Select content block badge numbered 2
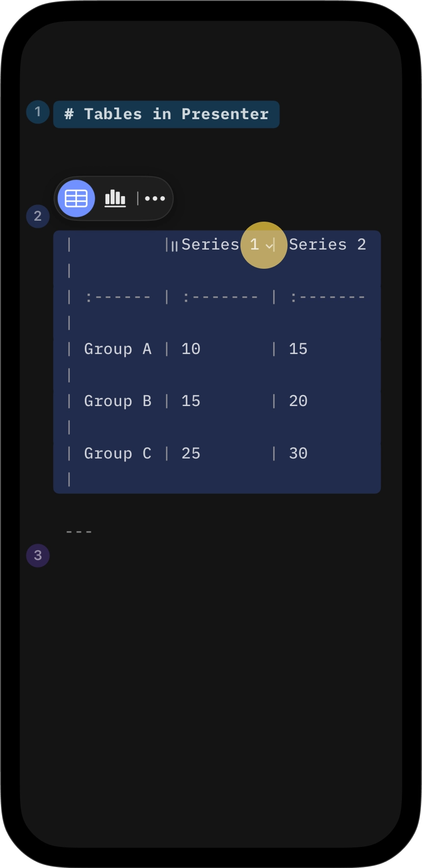Viewport: 422px width, 868px height. coord(37,216)
